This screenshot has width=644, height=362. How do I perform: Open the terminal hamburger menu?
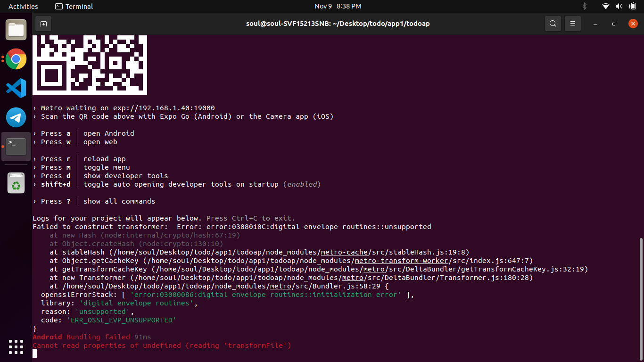(572, 23)
